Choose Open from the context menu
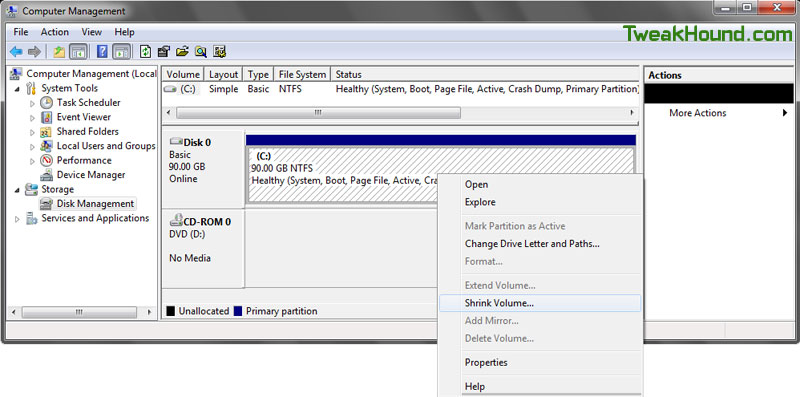The width and height of the screenshot is (800, 397). pos(540,185)
